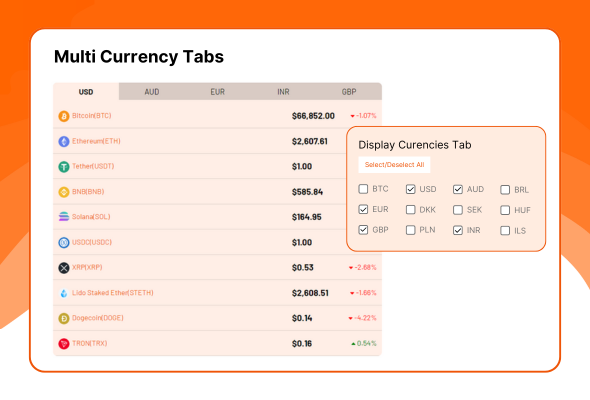Click the Ethereum price $2,607.61

[x=310, y=141]
